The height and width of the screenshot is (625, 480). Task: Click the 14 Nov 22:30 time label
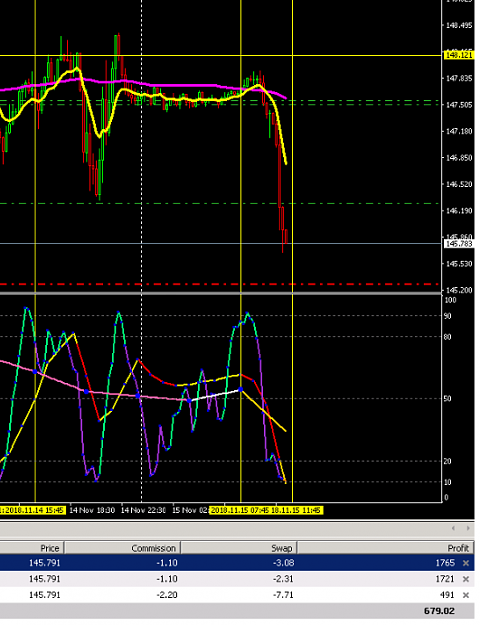coord(144,511)
